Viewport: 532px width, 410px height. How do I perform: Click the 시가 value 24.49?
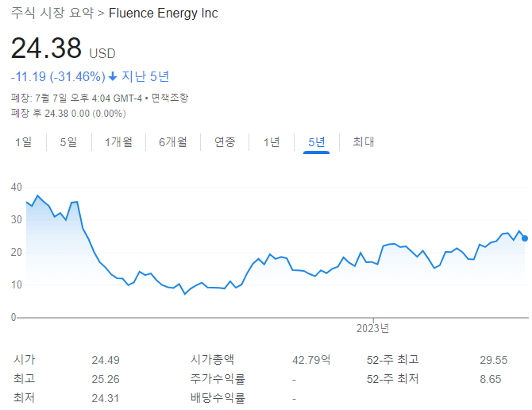coord(106,360)
